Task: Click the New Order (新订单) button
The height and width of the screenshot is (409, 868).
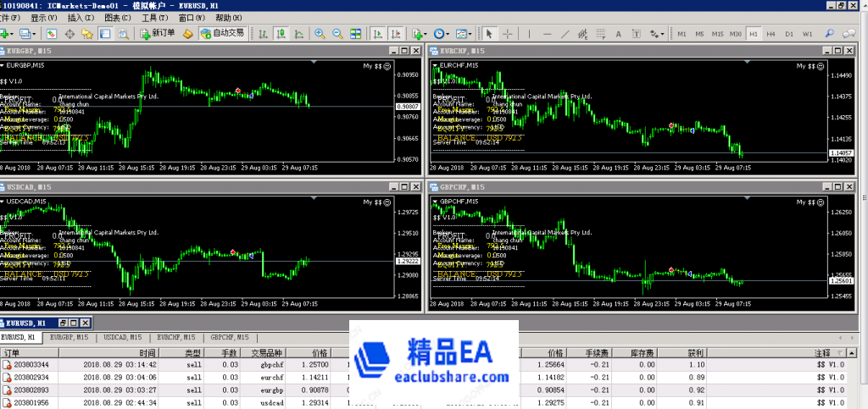Action: pyautogui.click(x=158, y=34)
